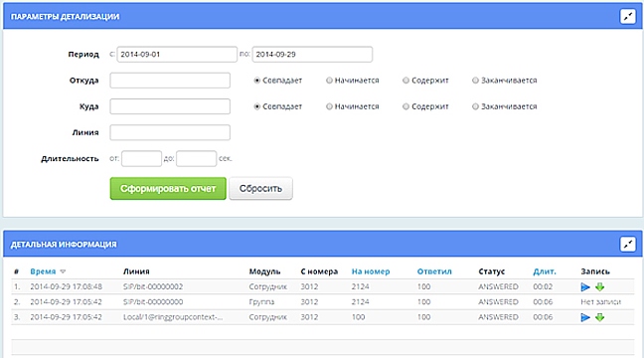Select Начинается for Откуда

tap(329, 81)
